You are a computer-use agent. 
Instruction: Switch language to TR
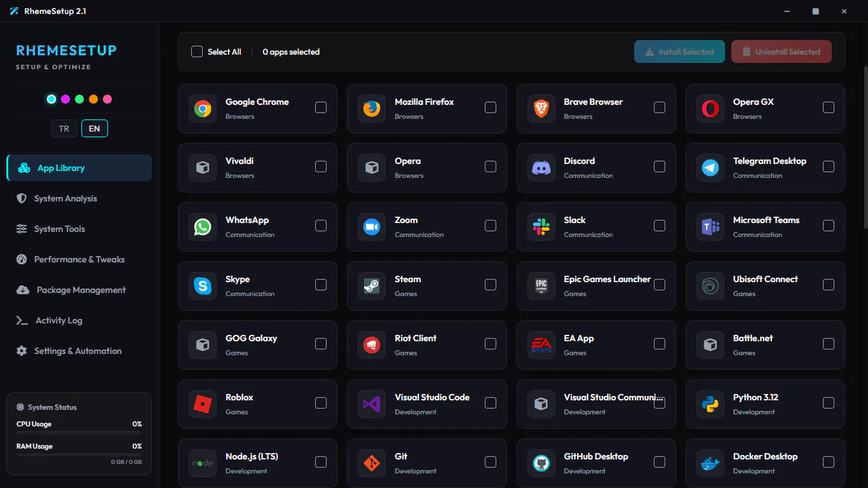point(64,128)
